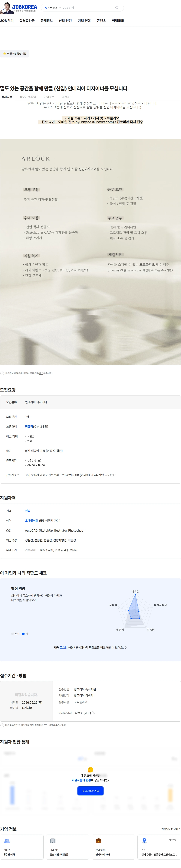The height and width of the screenshot is (868, 181).
Task: Click the 84명 이상 찜한 기업 badge
Action: [15, 54]
